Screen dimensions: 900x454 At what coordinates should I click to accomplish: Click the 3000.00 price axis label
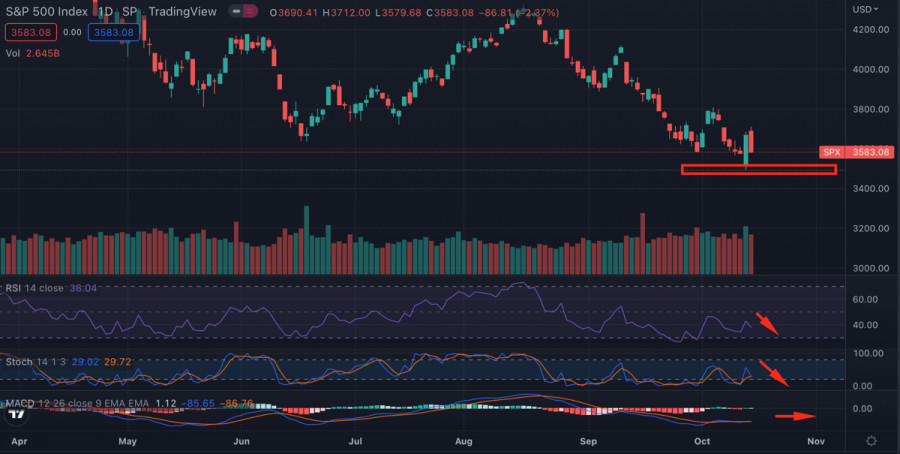[x=870, y=268]
